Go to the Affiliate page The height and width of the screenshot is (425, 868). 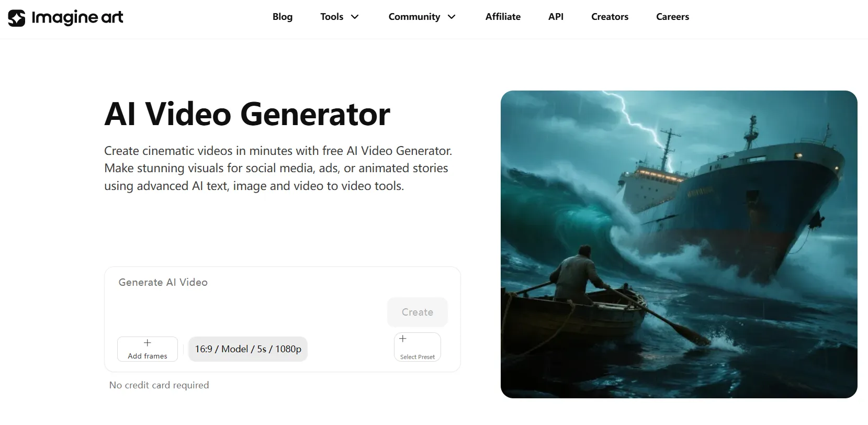coord(503,17)
